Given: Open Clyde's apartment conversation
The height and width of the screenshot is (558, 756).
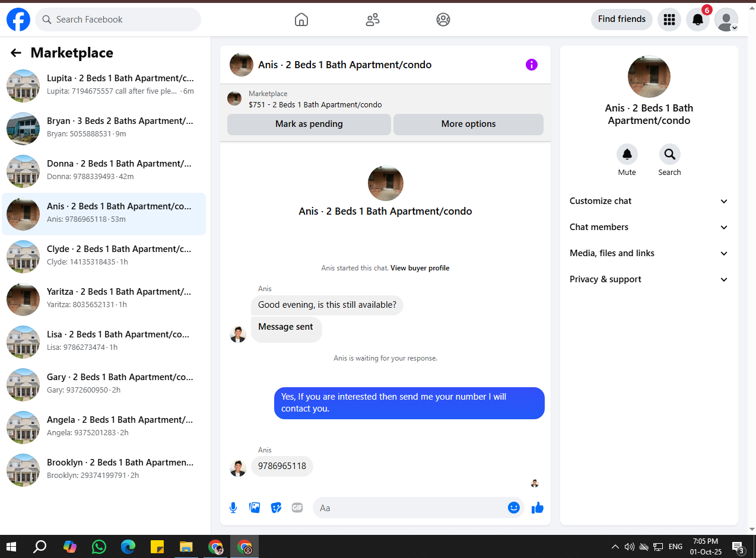Looking at the screenshot, I should click(x=104, y=256).
